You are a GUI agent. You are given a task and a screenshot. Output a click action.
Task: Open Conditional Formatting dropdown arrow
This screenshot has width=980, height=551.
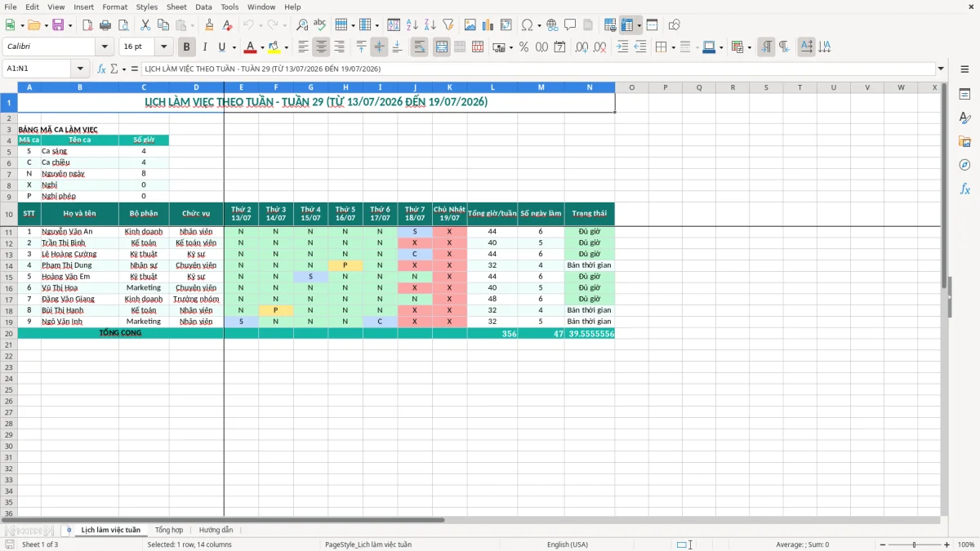pos(749,47)
